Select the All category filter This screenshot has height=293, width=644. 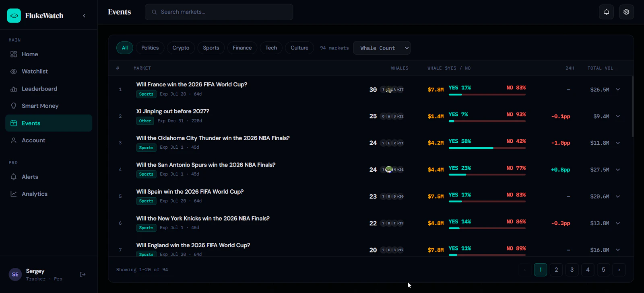125,48
